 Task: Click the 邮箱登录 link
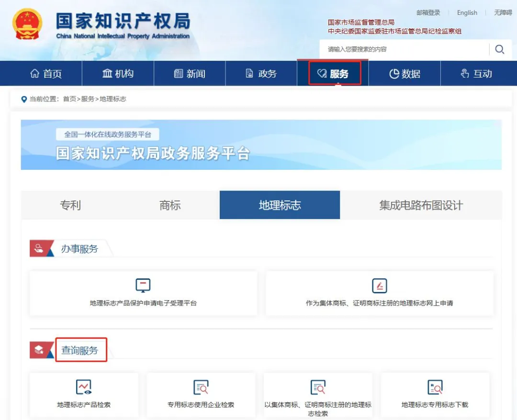click(428, 12)
